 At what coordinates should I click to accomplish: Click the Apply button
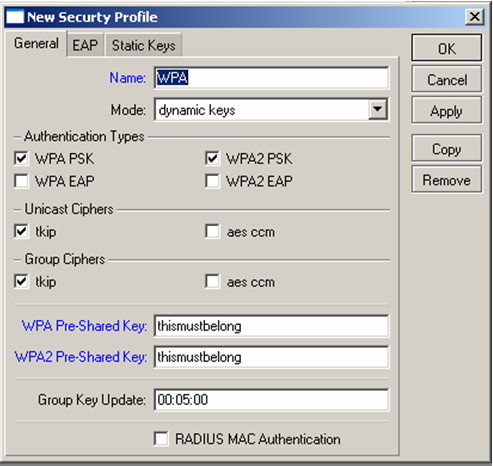(x=447, y=111)
